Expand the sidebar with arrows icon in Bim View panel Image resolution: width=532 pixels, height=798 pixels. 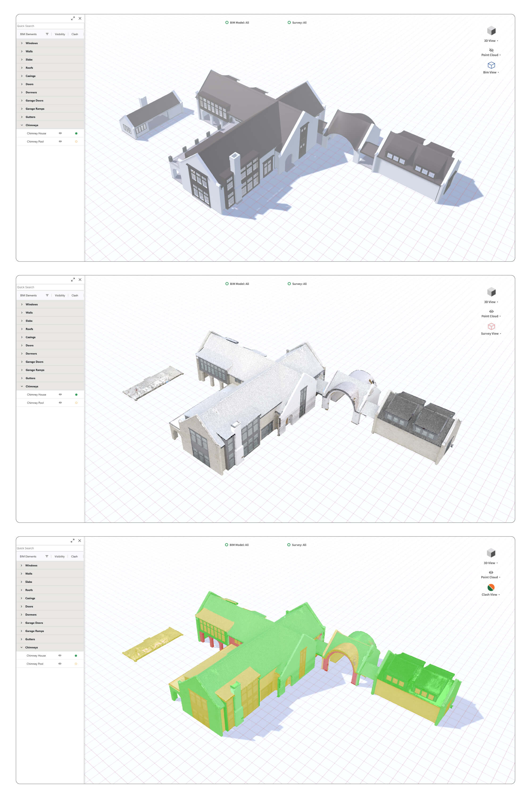click(x=73, y=18)
